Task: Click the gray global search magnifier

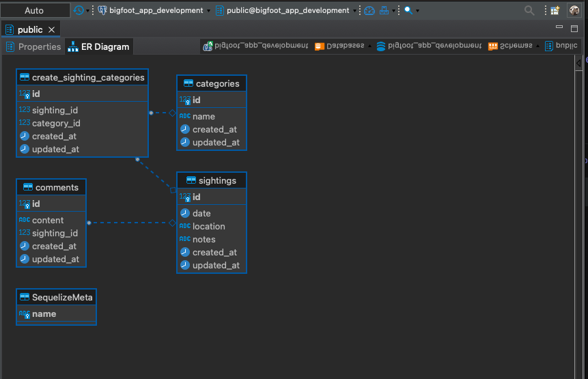Action: click(529, 10)
